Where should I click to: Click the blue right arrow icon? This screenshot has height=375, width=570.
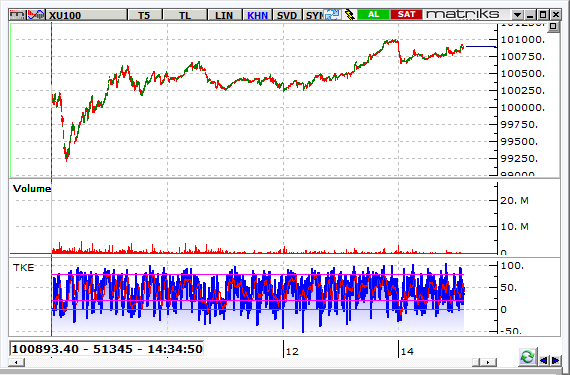[555, 360]
